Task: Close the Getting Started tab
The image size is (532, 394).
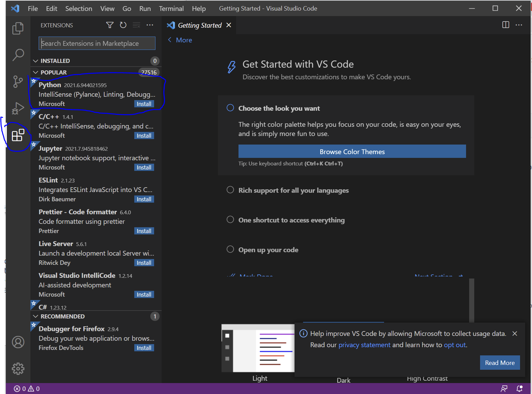Action: click(x=229, y=25)
